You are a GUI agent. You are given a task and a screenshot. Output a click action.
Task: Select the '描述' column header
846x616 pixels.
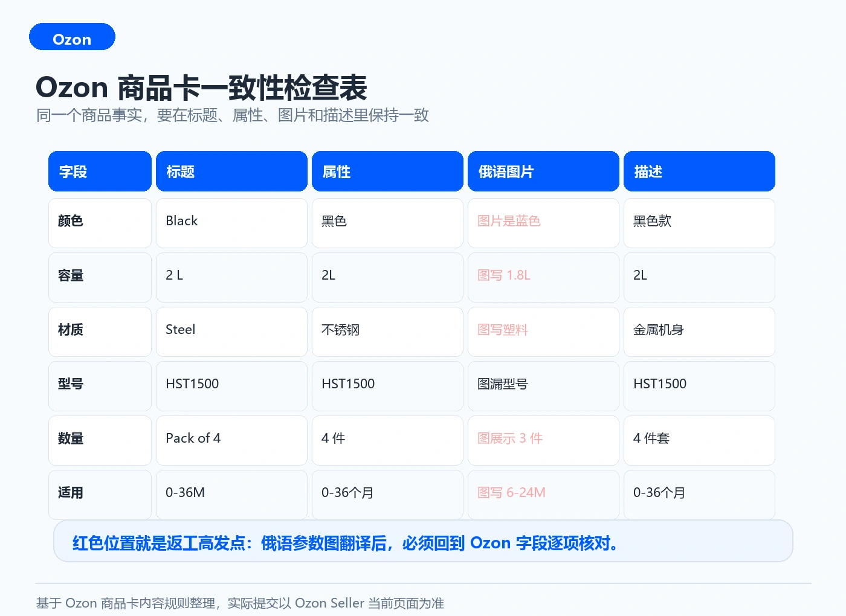(699, 172)
